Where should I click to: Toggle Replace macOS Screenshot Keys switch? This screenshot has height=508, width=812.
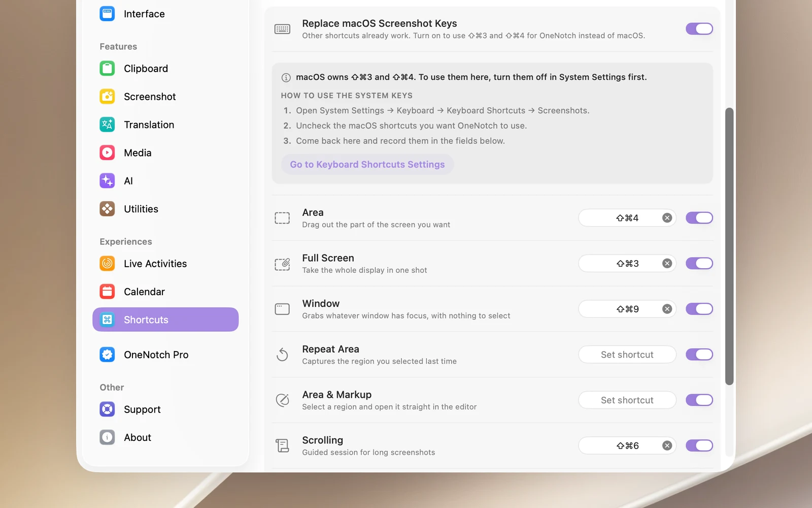click(x=699, y=29)
